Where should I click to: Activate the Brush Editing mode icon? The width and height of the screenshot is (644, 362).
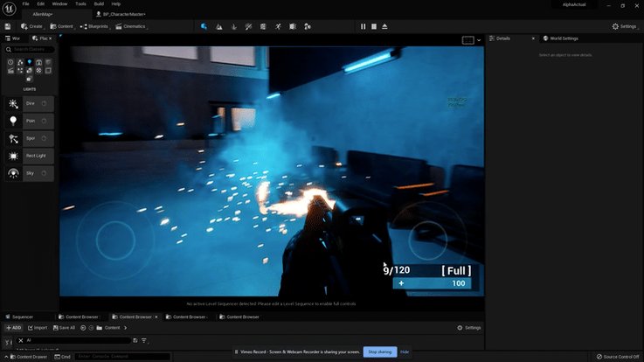[293, 26]
